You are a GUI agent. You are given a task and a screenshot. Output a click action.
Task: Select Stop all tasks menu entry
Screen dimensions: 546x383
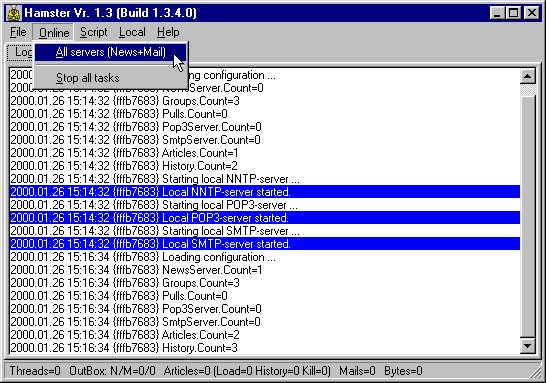point(111,78)
